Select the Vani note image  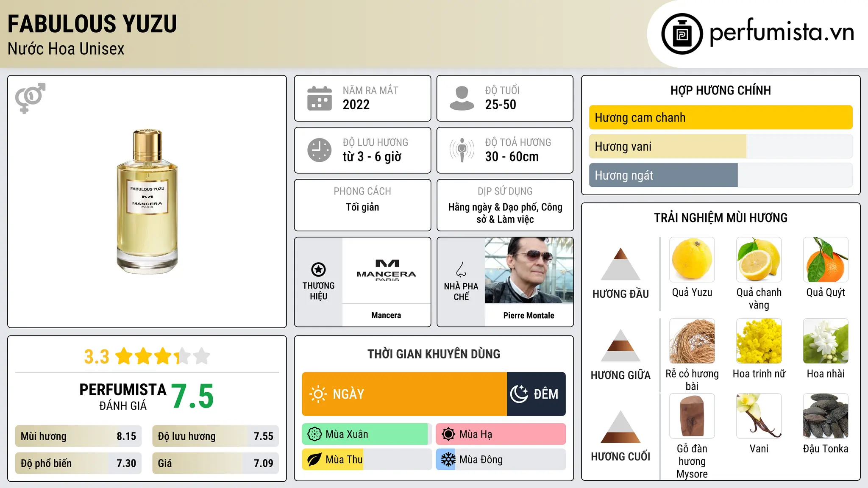(759, 416)
